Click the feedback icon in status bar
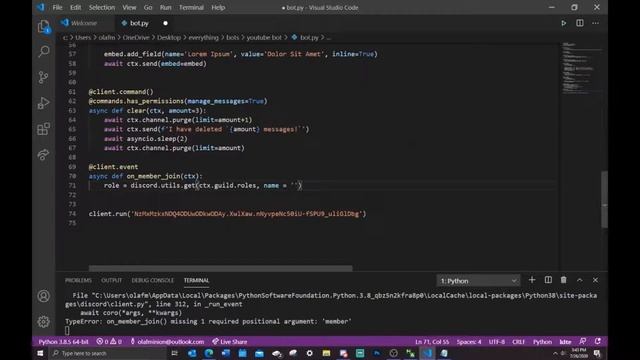This screenshot has width=640, height=360. click(x=583, y=341)
